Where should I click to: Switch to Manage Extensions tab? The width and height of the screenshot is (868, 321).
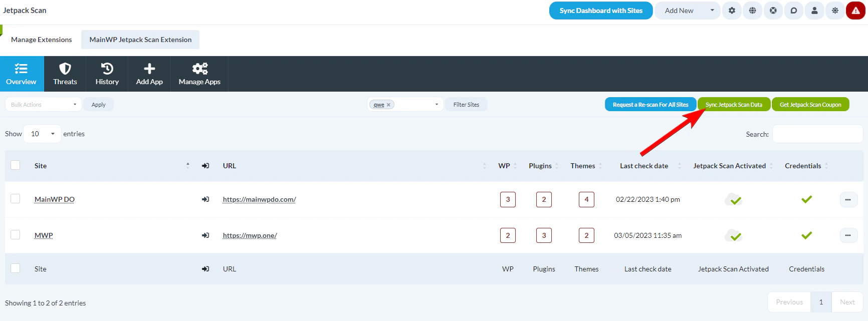42,40
